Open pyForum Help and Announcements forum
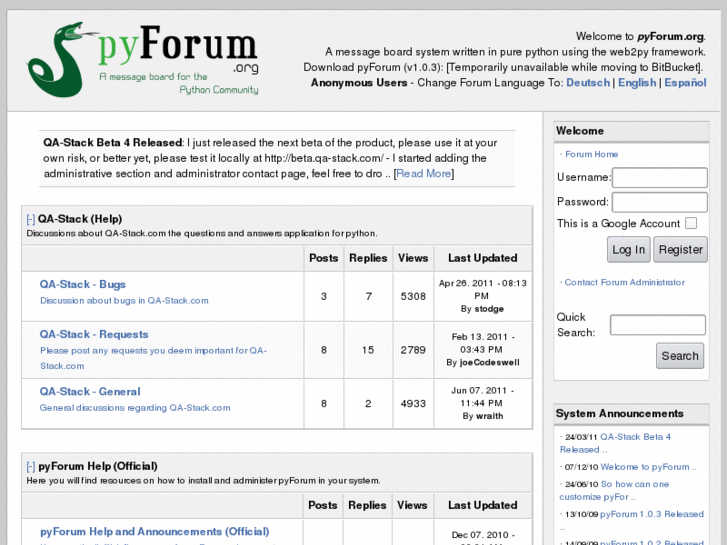 point(155,532)
